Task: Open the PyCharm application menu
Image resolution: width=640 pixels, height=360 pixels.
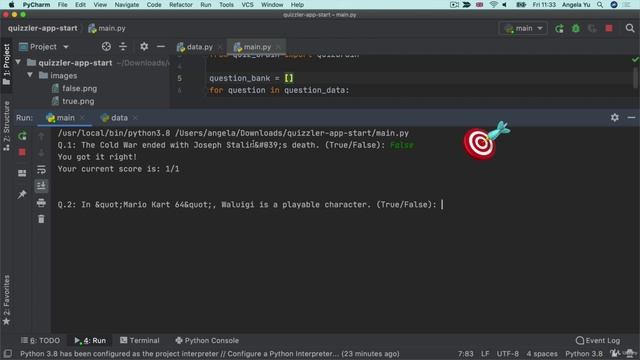Action: pyautogui.click(x=36, y=5)
